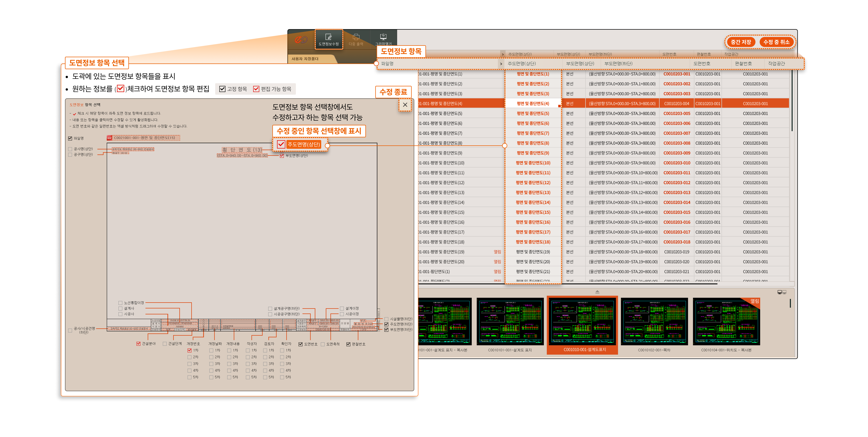Click the dual-monitor view icon above thumbnails

point(782,292)
